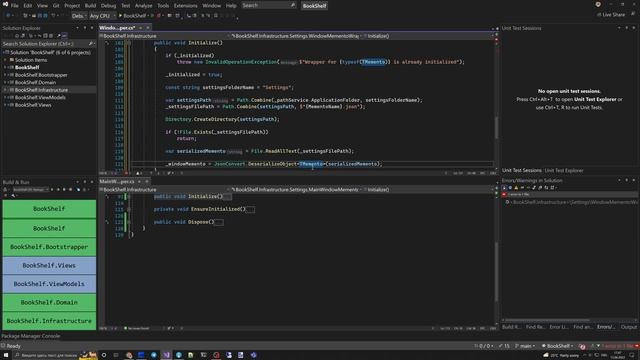640x360 pixels.
Task: Open the Find Re... tab at the bottom right
Action: [x=535, y=327]
